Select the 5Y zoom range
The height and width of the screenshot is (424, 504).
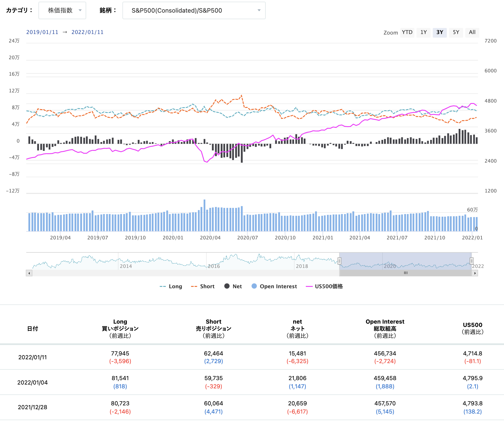[x=456, y=32]
